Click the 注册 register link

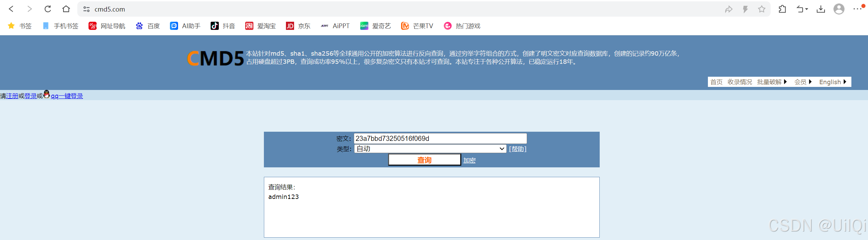(12, 96)
